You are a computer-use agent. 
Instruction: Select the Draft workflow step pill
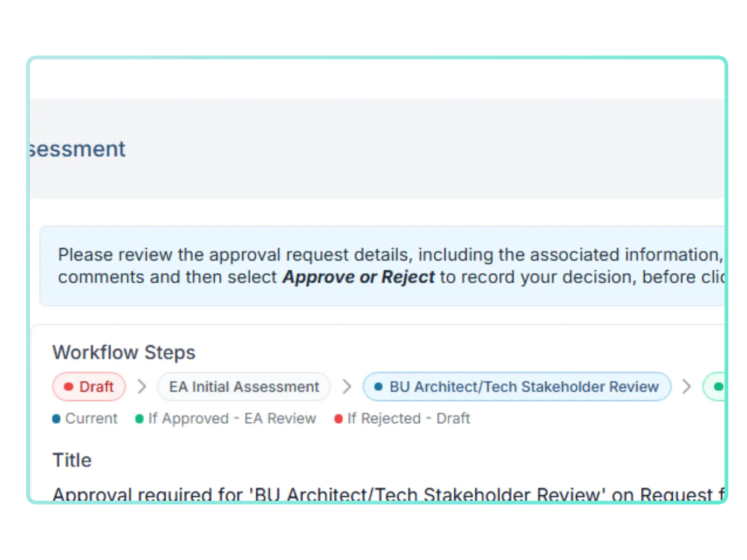point(89,386)
